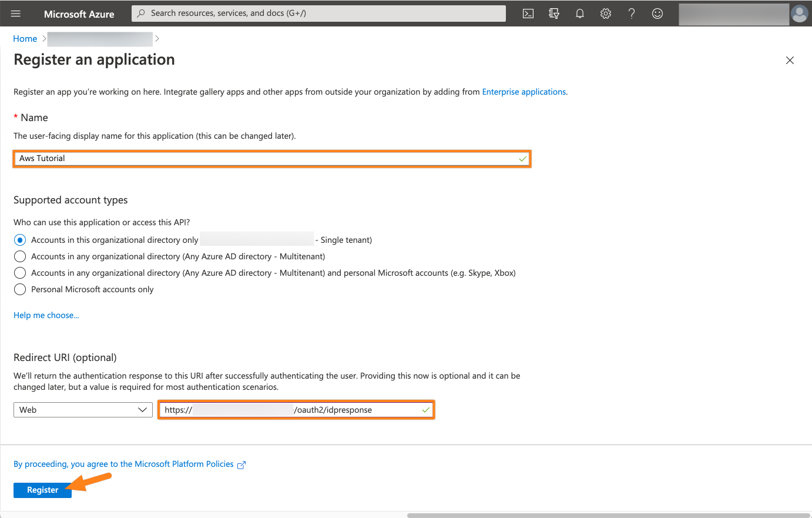Open the hamburger portal menu
This screenshot has height=518, width=812.
point(16,14)
